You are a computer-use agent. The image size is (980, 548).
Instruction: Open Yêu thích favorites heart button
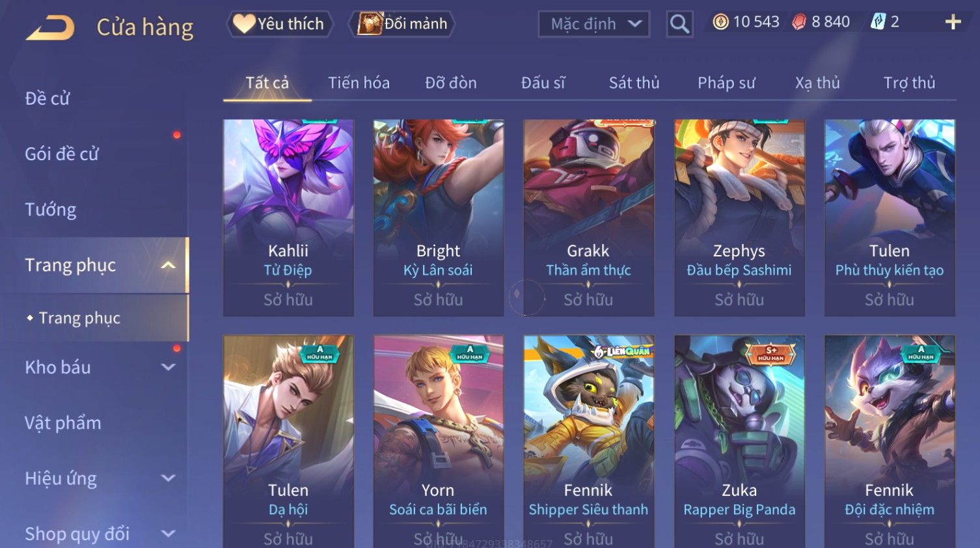(280, 24)
